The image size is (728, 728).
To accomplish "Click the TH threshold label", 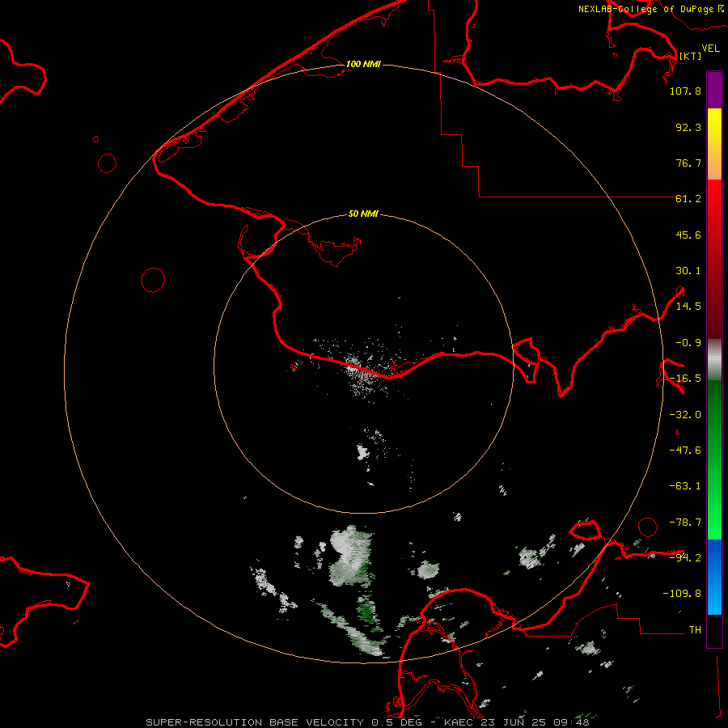I will (x=695, y=629).
